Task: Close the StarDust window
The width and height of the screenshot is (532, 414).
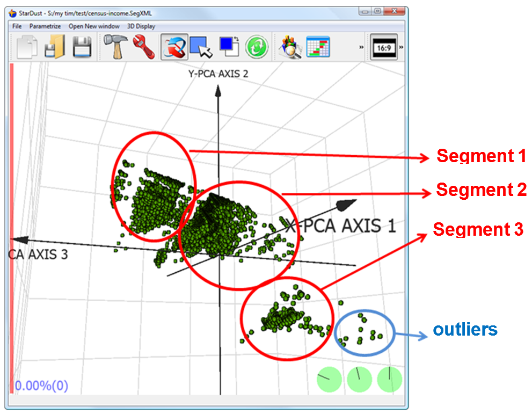Action: click(394, 11)
